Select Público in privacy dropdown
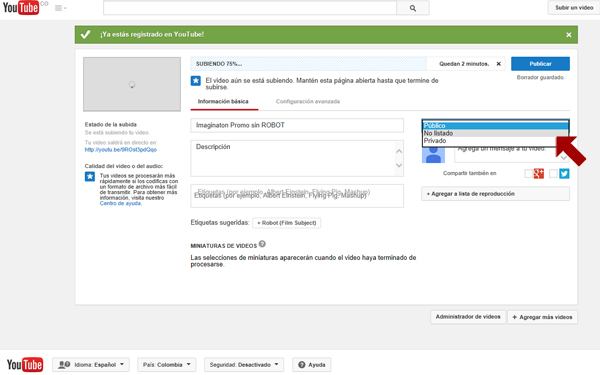 (x=496, y=126)
